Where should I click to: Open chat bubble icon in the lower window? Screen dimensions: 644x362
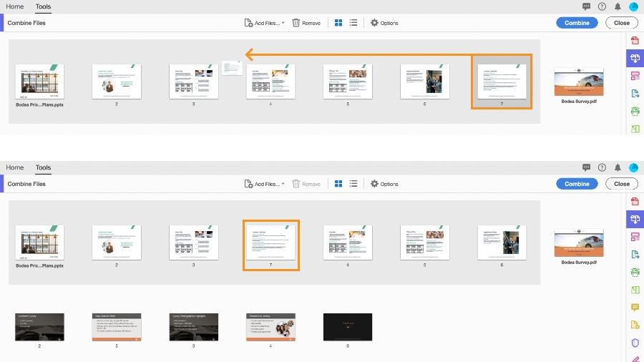pos(586,167)
